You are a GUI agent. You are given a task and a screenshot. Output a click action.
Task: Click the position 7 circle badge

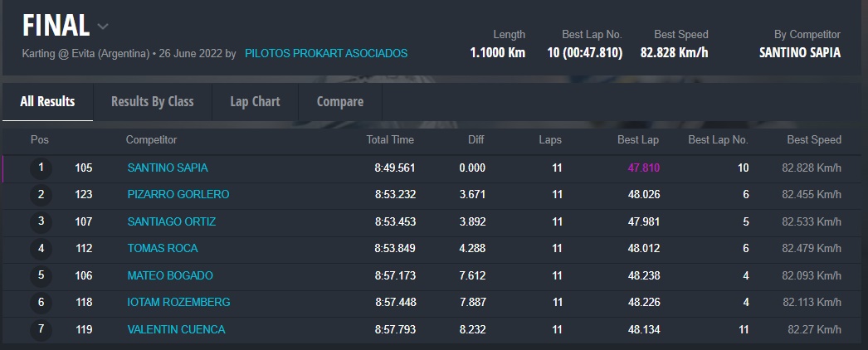(x=41, y=329)
